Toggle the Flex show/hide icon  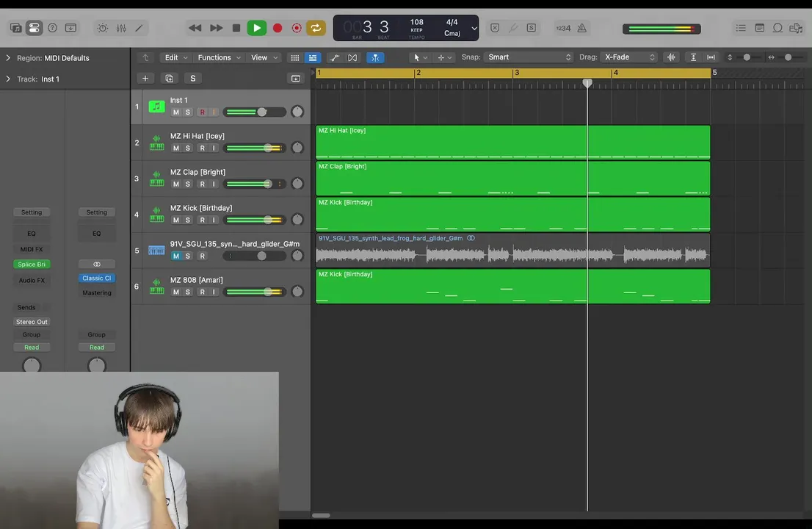coord(352,57)
